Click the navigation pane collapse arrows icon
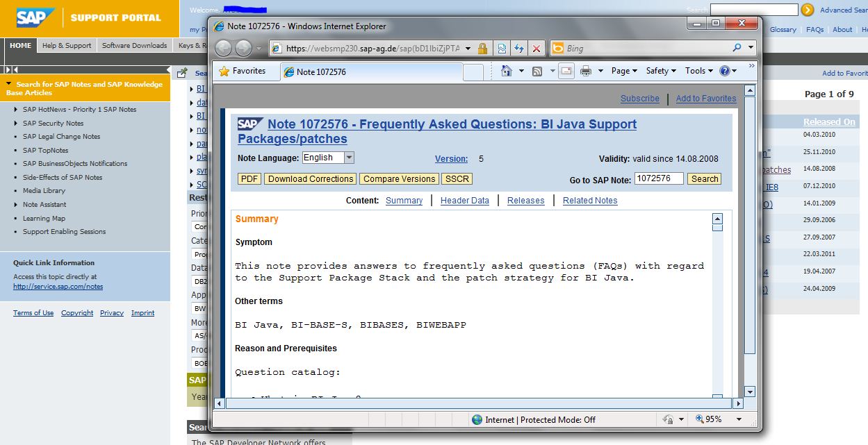This screenshot has height=445, width=868. pyautogui.click(x=11, y=69)
